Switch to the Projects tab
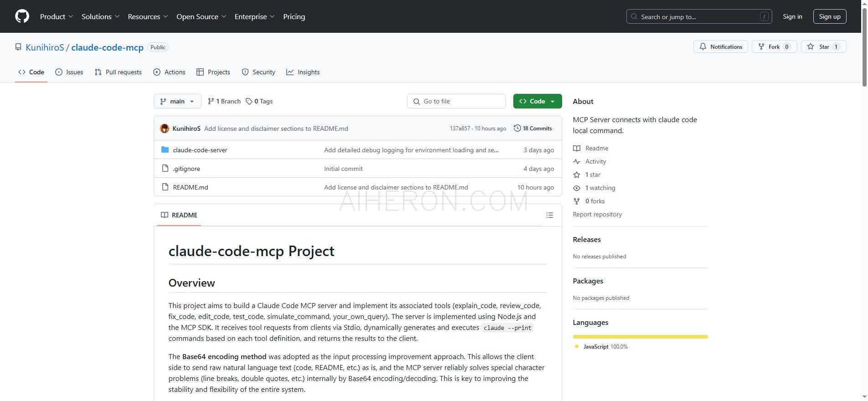The height and width of the screenshot is (401, 868). 213,72
